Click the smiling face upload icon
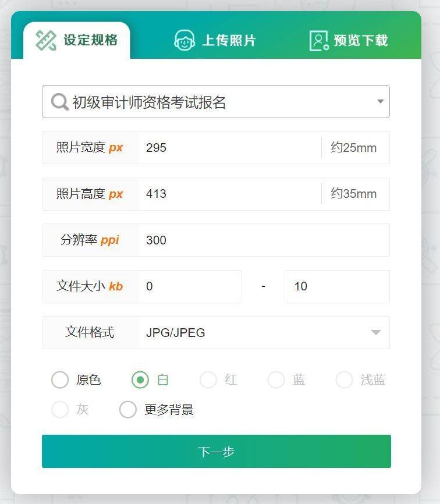The height and width of the screenshot is (504, 440). point(184,40)
